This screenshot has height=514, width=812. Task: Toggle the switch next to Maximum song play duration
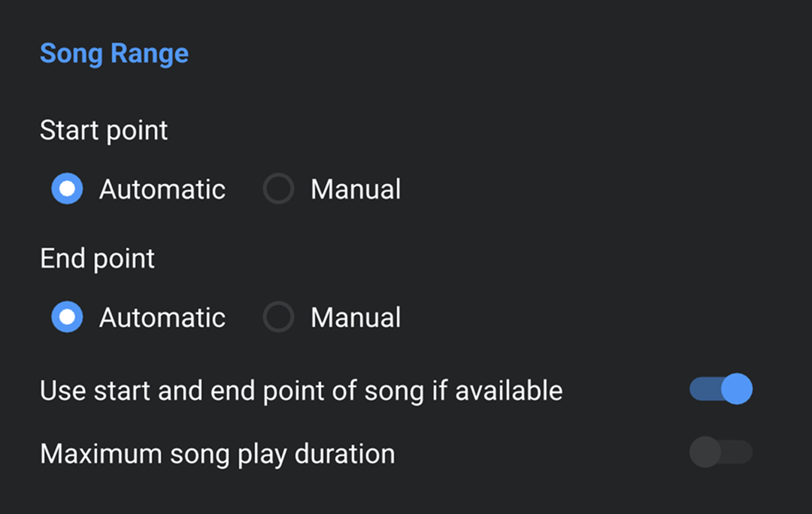point(720,452)
